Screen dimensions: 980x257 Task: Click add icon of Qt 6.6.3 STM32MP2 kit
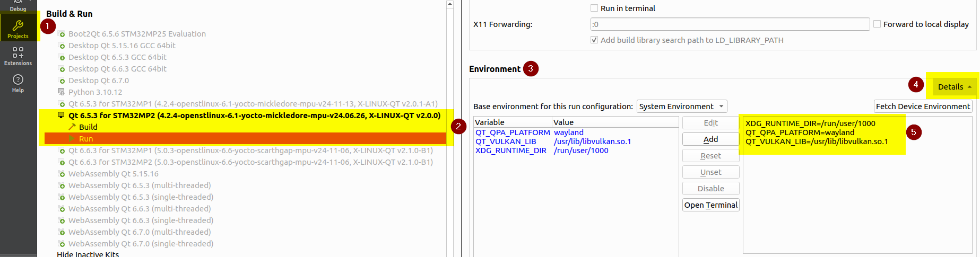click(x=61, y=162)
